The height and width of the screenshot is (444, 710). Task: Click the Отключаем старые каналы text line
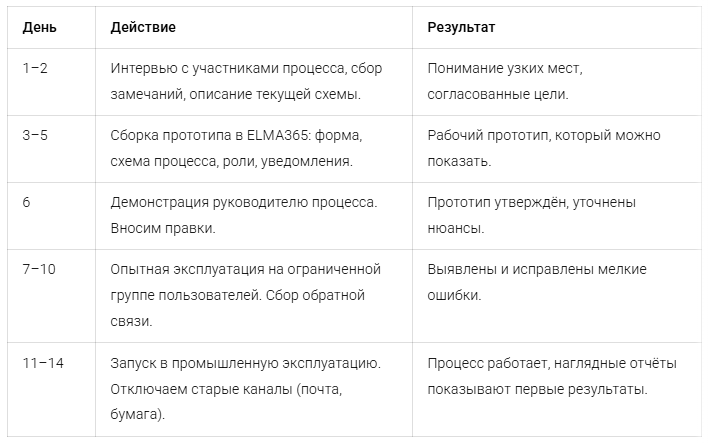[x=226, y=389]
